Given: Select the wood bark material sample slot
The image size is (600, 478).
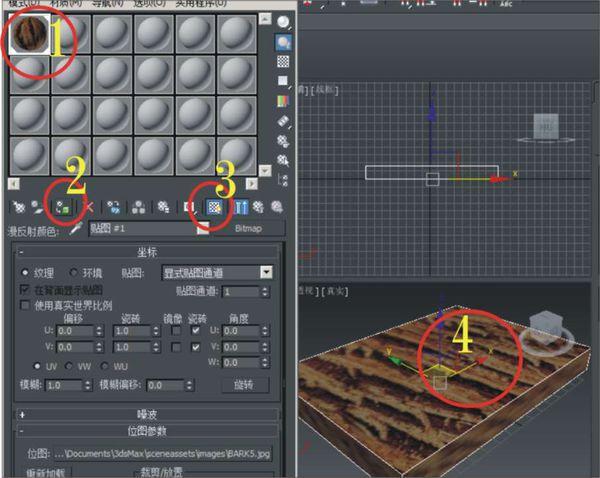Looking at the screenshot, I should click(x=30, y=33).
